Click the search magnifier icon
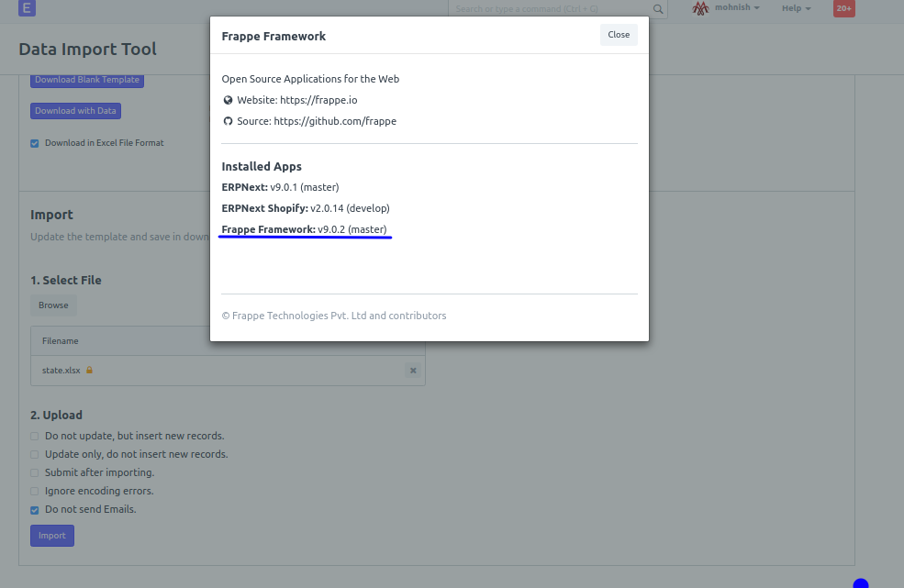 coord(657,9)
